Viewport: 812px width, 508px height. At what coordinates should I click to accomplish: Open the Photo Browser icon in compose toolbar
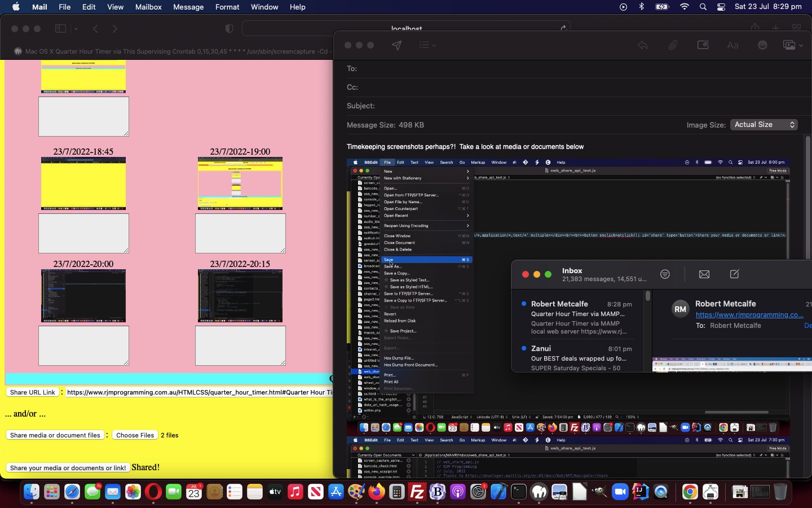tap(789, 45)
